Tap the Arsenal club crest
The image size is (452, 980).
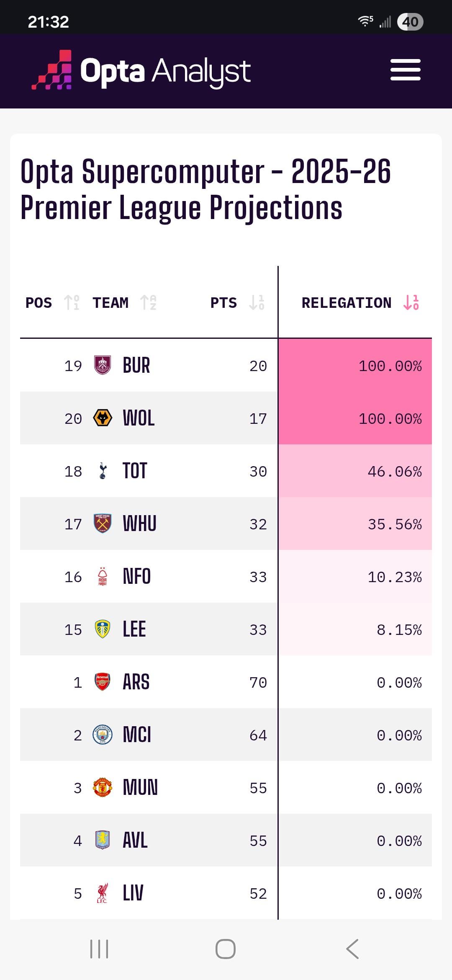(x=103, y=682)
